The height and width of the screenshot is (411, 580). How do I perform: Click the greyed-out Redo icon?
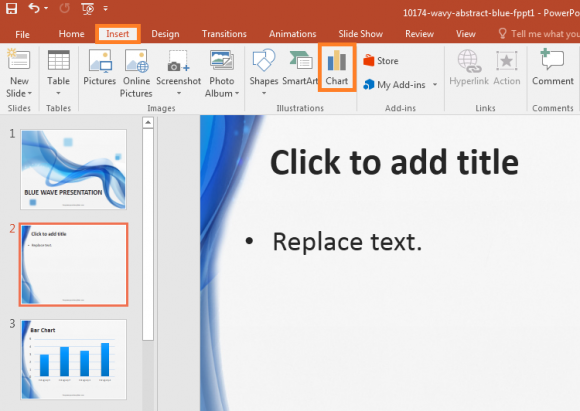point(64,8)
